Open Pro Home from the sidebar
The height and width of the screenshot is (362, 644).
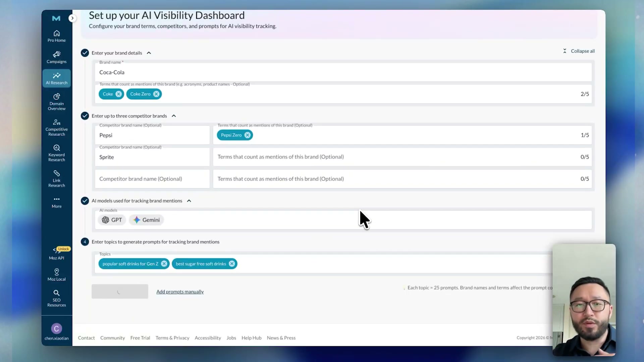(56, 36)
